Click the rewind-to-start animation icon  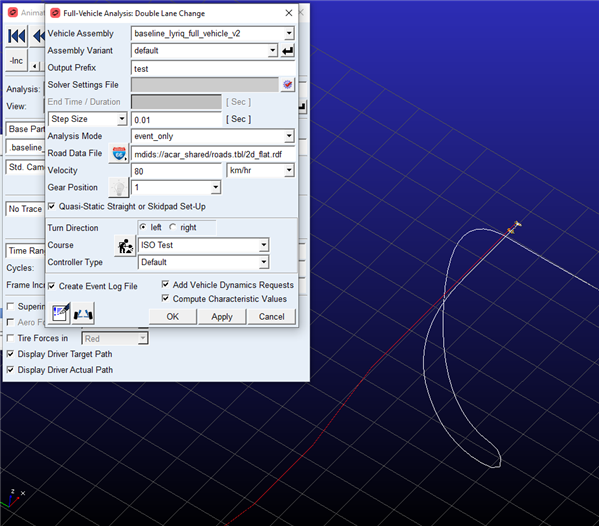click(17, 36)
